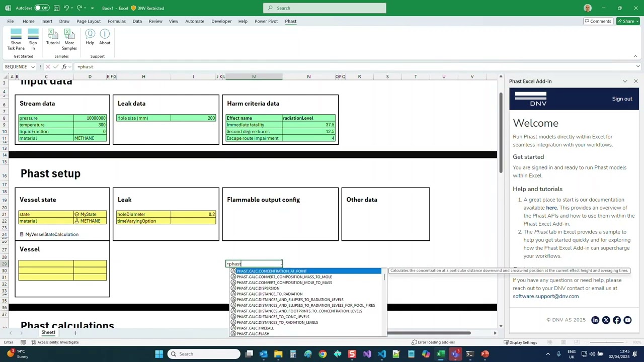
Task: Select column M header
Action: (254, 77)
